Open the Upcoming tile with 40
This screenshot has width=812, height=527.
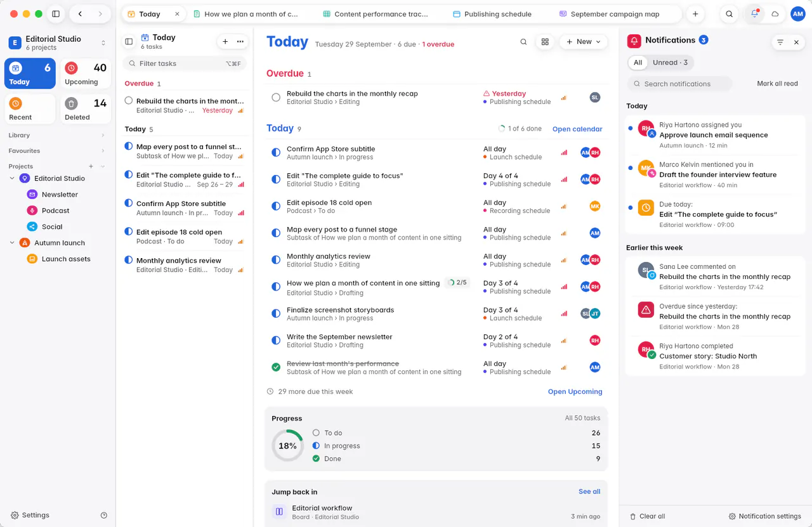click(x=86, y=74)
